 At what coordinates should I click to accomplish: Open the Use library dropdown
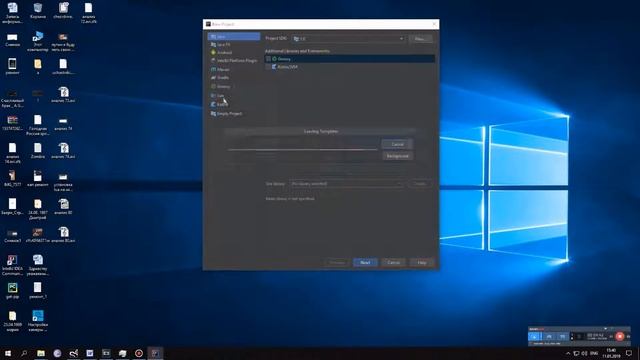(x=346, y=184)
